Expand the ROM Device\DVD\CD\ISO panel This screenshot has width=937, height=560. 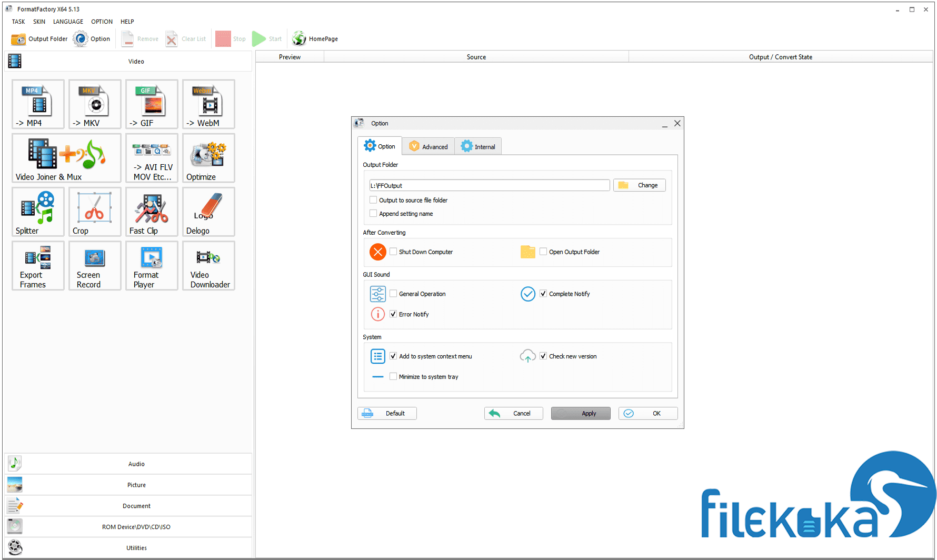(128, 527)
